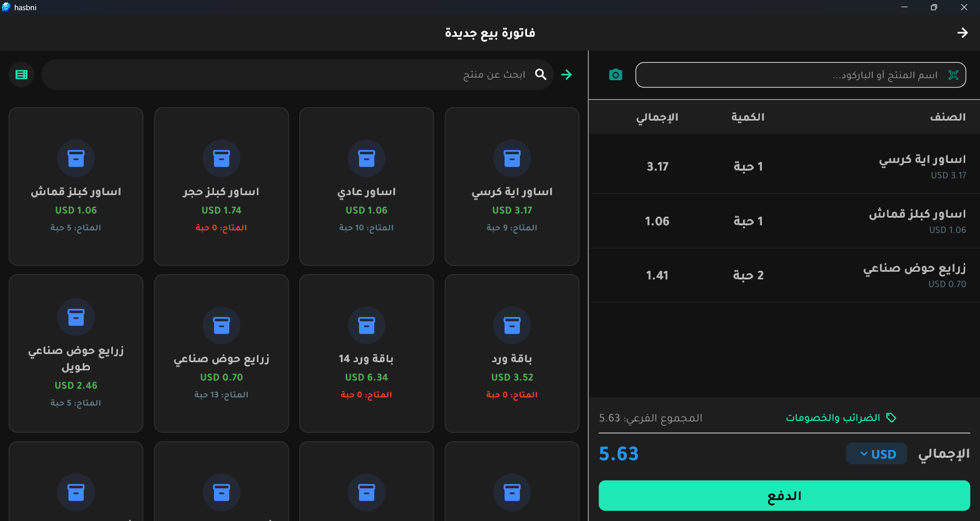Viewport: 980px width, 521px height.
Task: Click quantity 1 حبة of اساور اية كرسي
Action: (748, 167)
